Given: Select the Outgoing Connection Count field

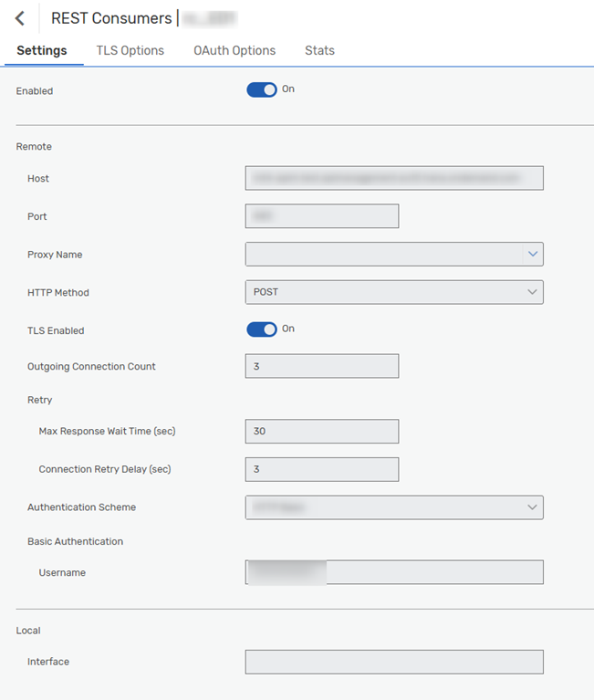Looking at the screenshot, I should [x=322, y=366].
